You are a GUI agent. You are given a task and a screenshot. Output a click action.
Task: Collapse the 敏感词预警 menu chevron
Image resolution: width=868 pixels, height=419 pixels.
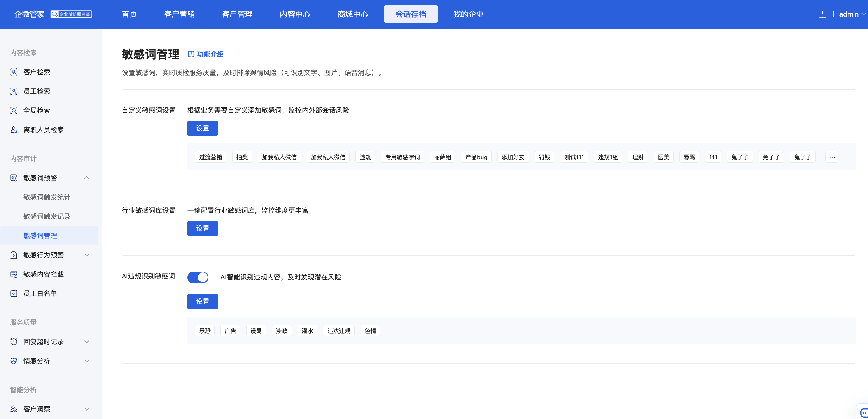click(x=87, y=178)
